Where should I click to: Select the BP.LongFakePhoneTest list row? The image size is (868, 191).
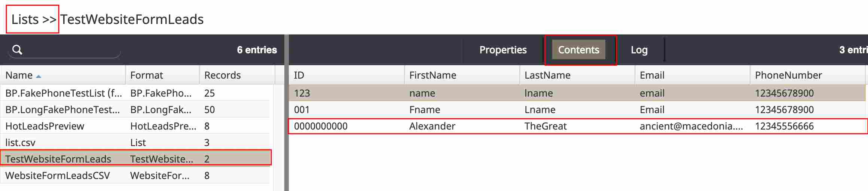tap(135, 109)
